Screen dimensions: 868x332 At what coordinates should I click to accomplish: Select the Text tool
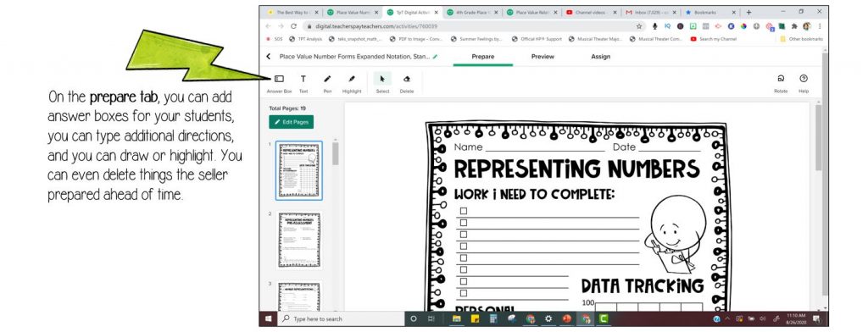(x=303, y=84)
